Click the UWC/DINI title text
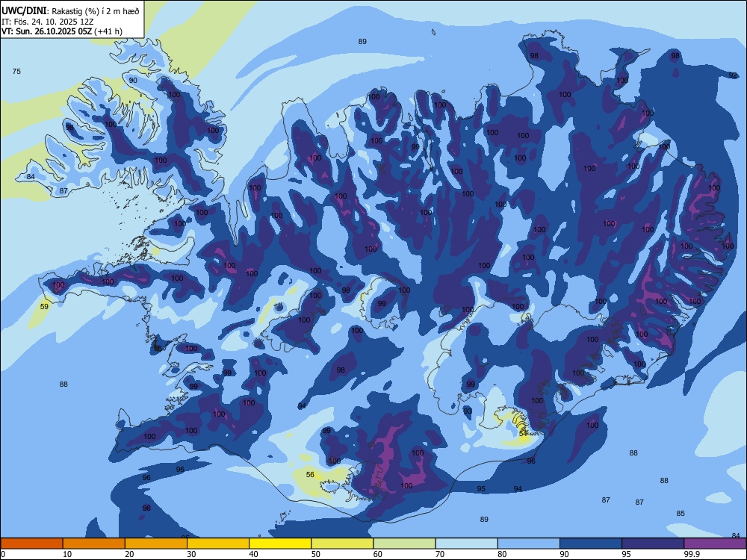747x560 pixels. [x=24, y=10]
